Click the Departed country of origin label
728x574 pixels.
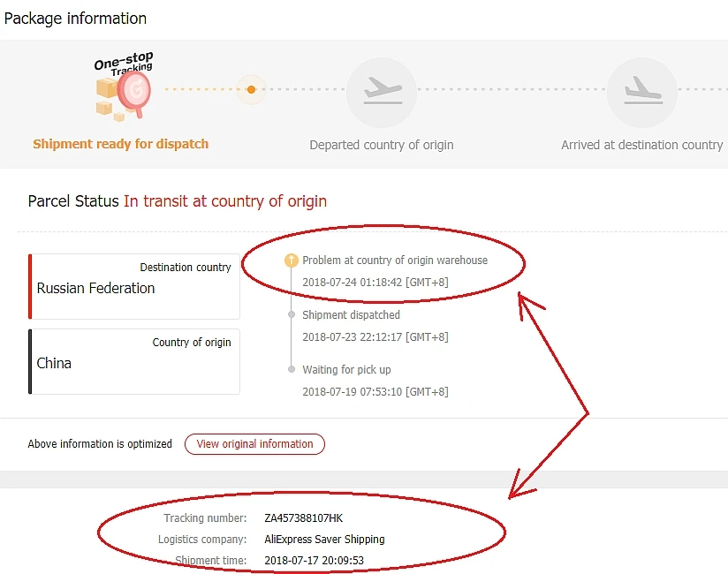click(x=382, y=145)
